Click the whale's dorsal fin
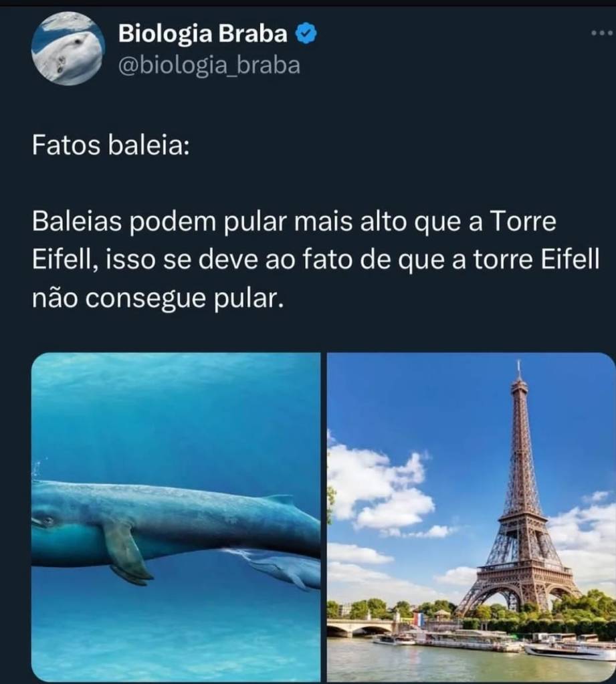 tap(280, 500)
